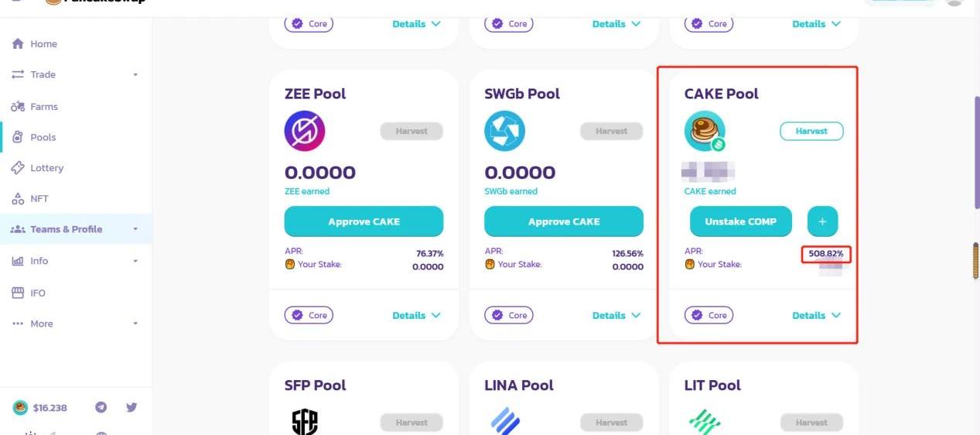Click the SFP Pool token logo
Screen dimensions: 980x435
pyautogui.click(x=305, y=422)
